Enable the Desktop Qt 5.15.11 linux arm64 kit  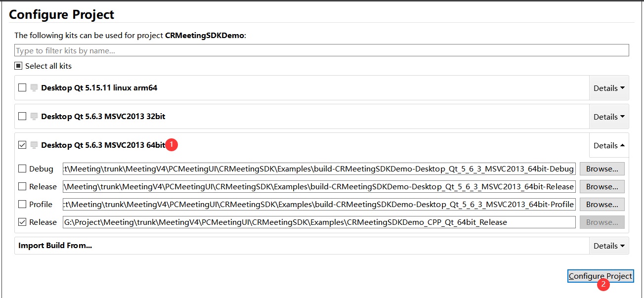pyautogui.click(x=22, y=88)
